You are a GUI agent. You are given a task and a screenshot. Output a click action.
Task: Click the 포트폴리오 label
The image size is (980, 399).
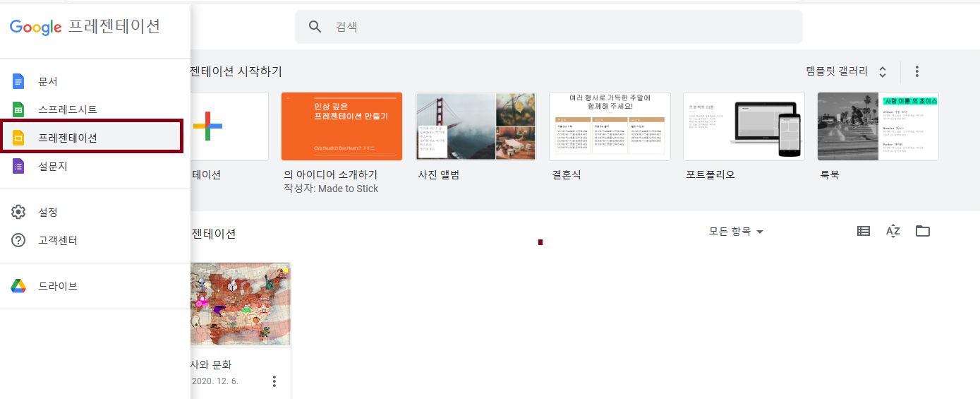710,174
